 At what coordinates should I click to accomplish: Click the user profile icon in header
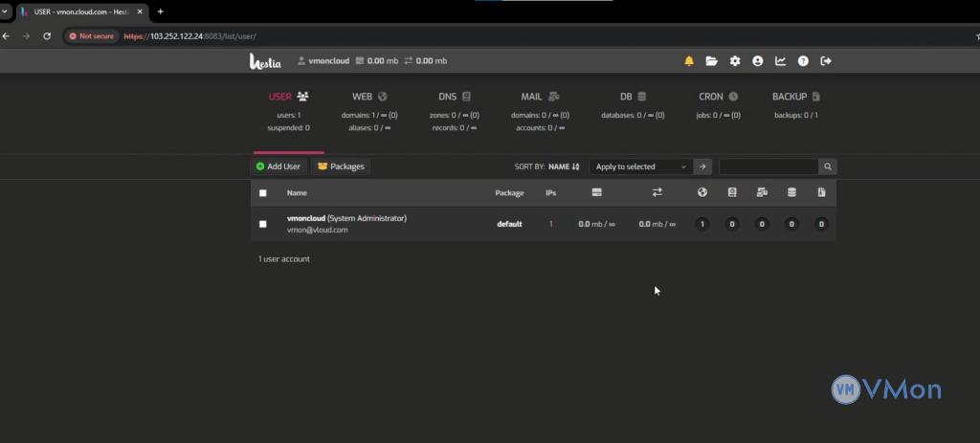(x=758, y=61)
